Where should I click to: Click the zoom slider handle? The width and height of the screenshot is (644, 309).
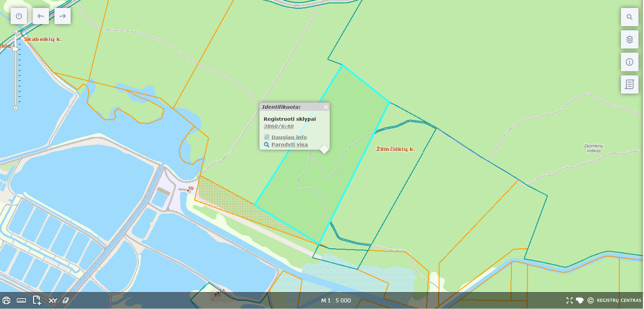[16, 49]
